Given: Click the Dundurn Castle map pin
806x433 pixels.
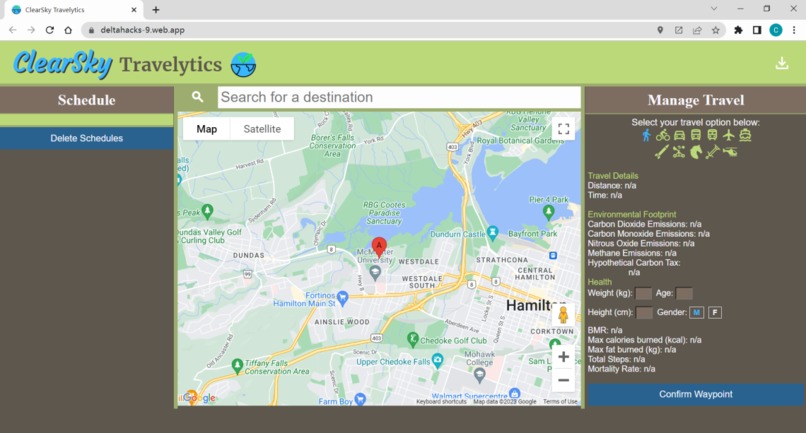Looking at the screenshot, I should pyautogui.click(x=492, y=232).
